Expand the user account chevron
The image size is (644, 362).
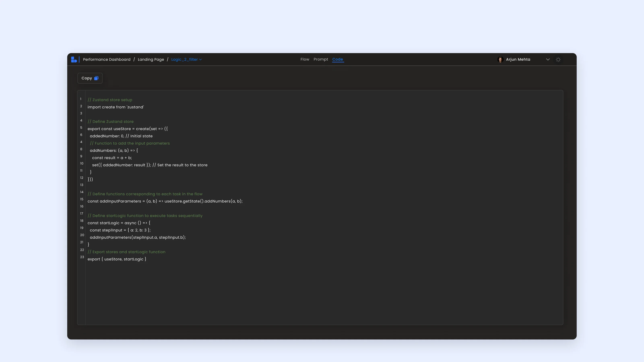548,60
